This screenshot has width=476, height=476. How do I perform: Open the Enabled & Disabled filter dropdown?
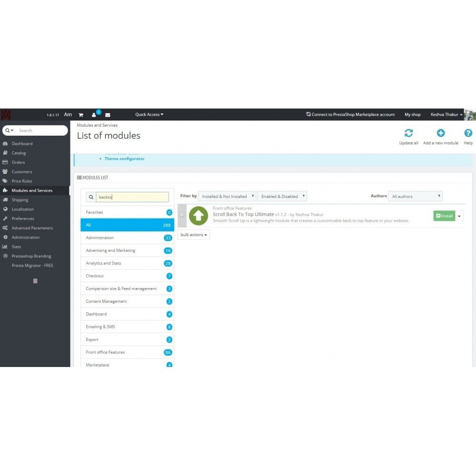pos(282,197)
